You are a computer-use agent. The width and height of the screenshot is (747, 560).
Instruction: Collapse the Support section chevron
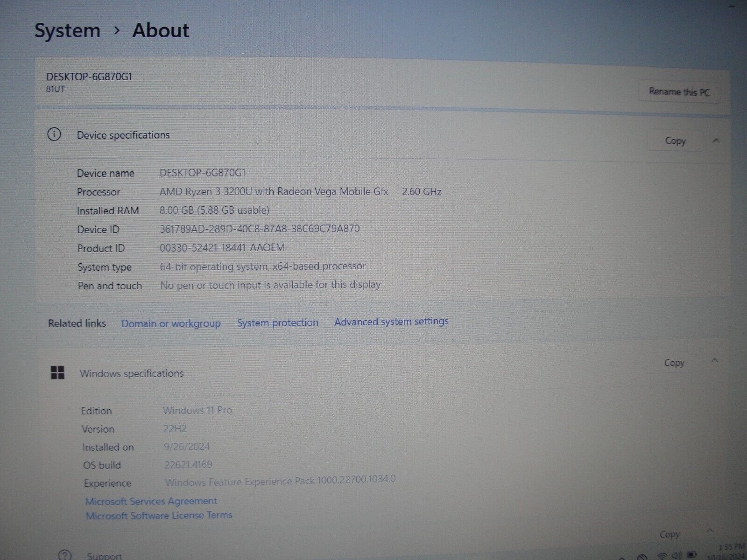coord(710,531)
